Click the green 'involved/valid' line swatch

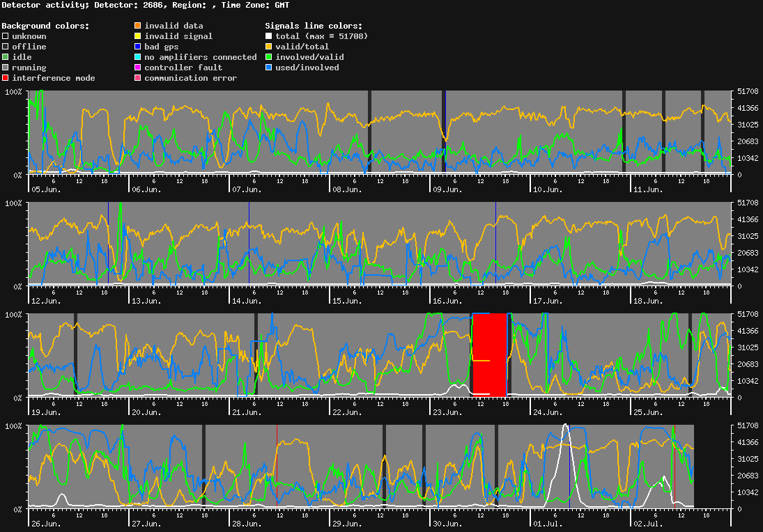tap(268, 57)
